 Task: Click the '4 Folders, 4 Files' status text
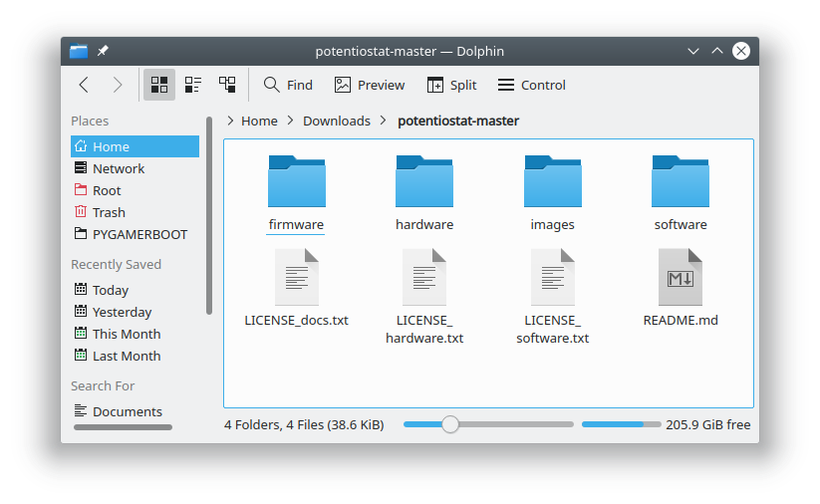click(x=304, y=424)
